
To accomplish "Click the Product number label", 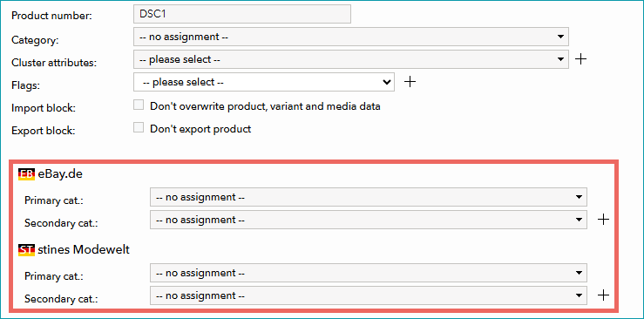I will point(51,16).
